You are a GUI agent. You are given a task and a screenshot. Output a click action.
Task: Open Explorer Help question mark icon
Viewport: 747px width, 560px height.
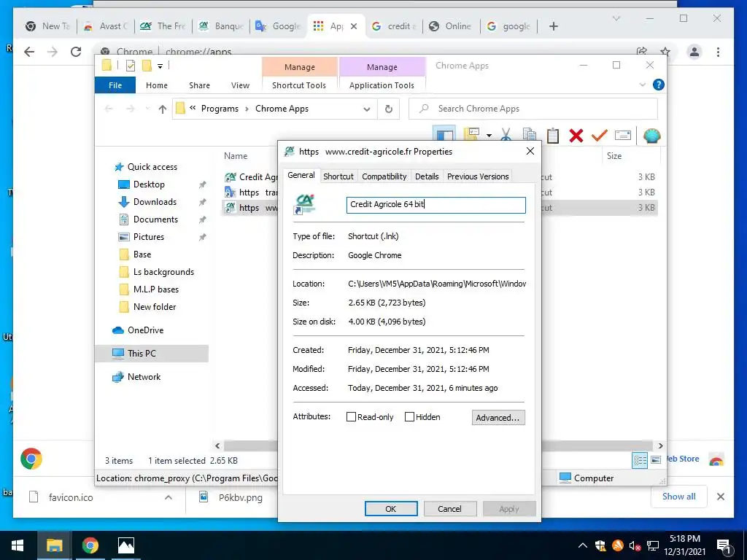[659, 85]
